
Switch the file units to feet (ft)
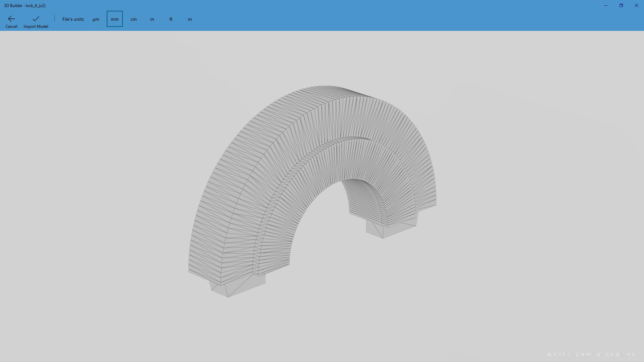171,19
